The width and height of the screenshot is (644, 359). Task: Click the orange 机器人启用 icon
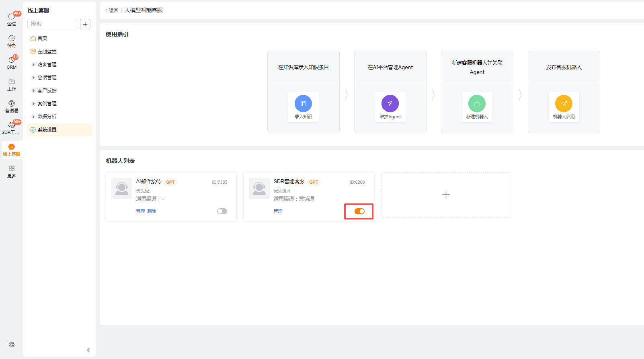(564, 104)
